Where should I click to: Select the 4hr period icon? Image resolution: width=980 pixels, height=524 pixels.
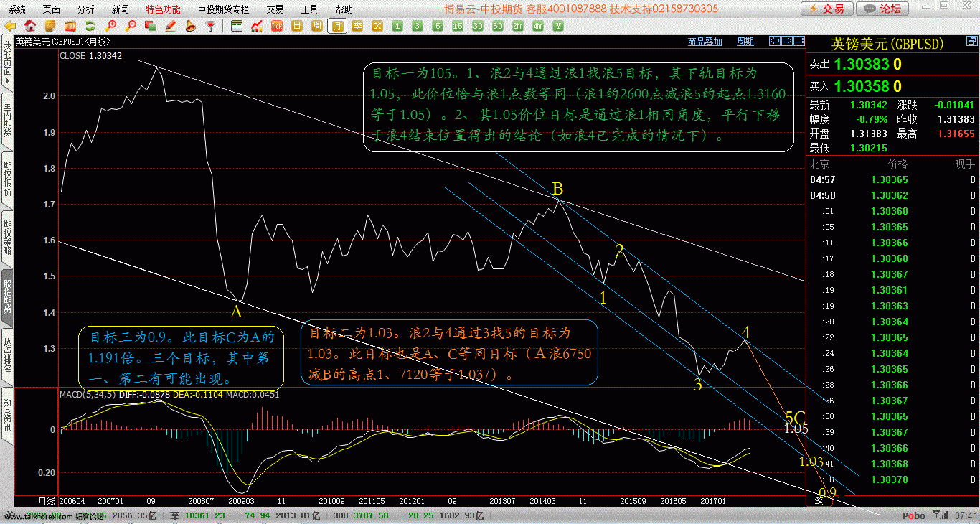[x=538, y=26]
